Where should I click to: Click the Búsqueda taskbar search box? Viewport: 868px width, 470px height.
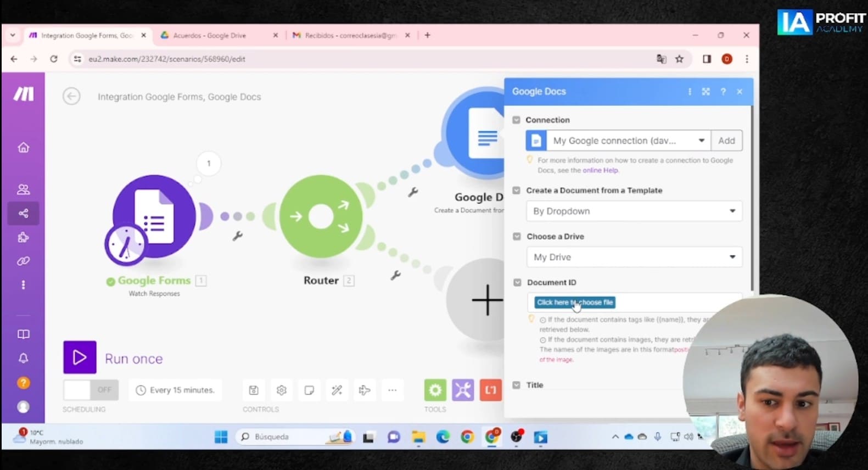click(294, 437)
